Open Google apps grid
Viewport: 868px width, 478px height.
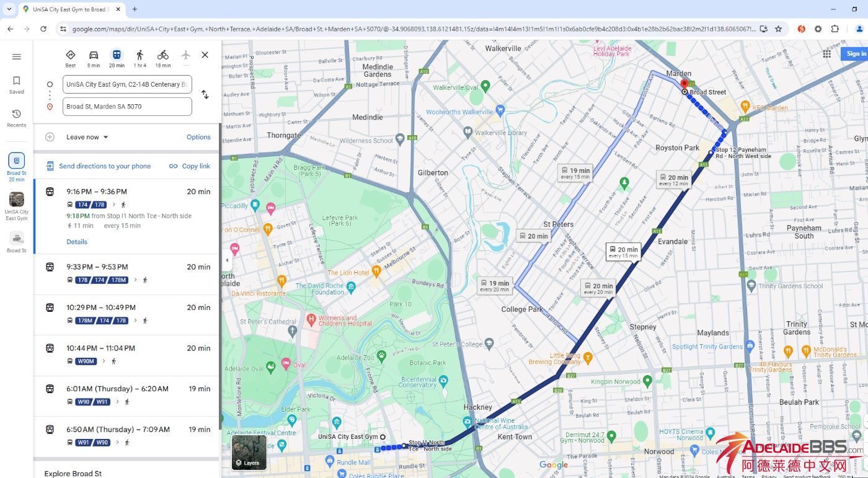tap(826, 54)
